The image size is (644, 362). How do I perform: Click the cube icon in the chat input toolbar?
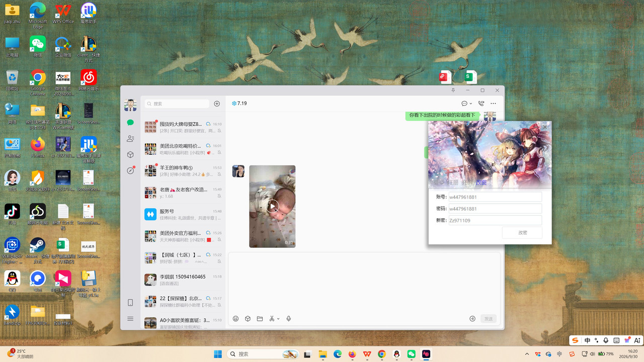pos(248,319)
